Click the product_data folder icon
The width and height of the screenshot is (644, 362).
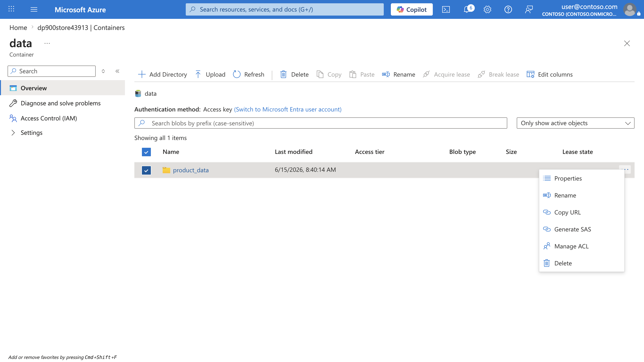click(166, 170)
